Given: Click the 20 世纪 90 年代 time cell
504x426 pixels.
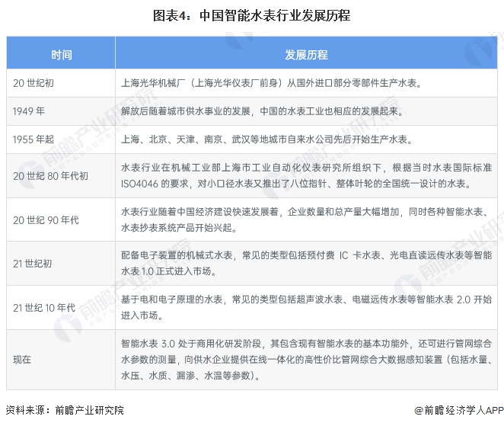Looking at the screenshot, I should click(x=61, y=219).
